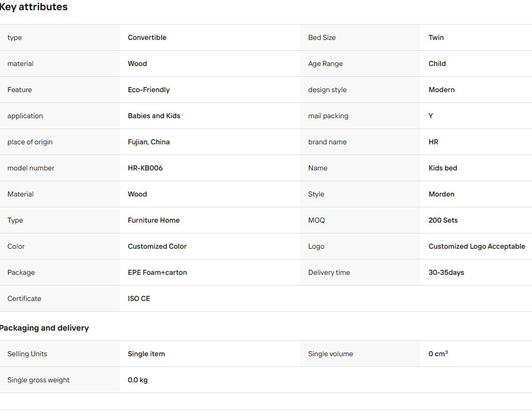Viewport: 532px width, 411px height.
Task: Click the Twin bed size value
Action: [x=436, y=37]
